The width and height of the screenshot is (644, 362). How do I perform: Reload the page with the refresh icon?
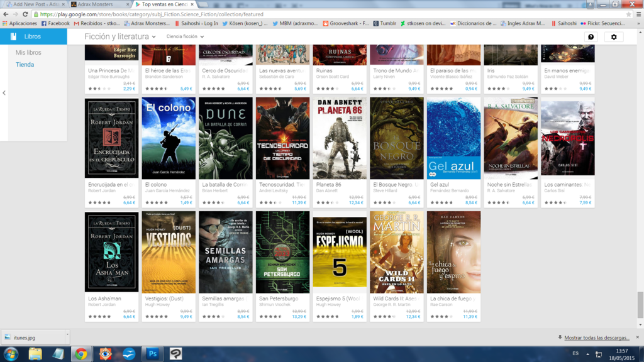pyautogui.click(x=25, y=14)
